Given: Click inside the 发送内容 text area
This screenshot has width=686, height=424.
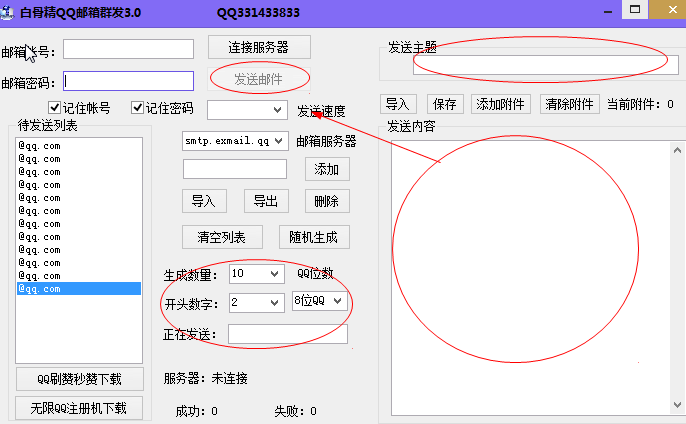Looking at the screenshot, I should [x=531, y=278].
